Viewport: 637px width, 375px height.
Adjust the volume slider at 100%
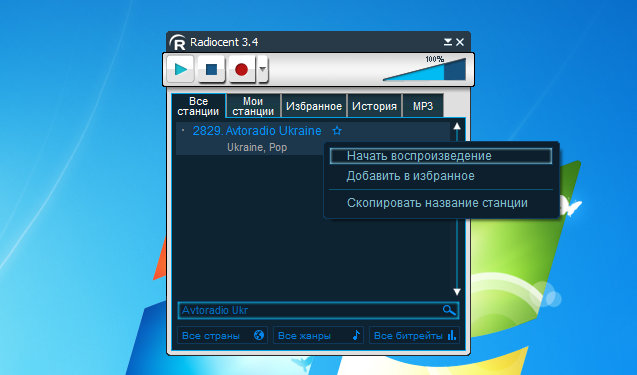[x=425, y=69]
